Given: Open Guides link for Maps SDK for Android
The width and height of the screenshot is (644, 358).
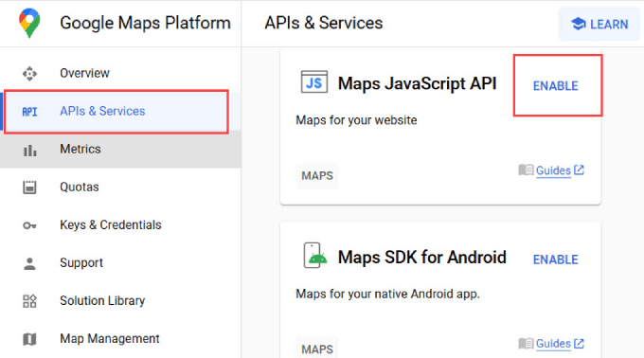Looking at the screenshot, I should coord(553,344).
